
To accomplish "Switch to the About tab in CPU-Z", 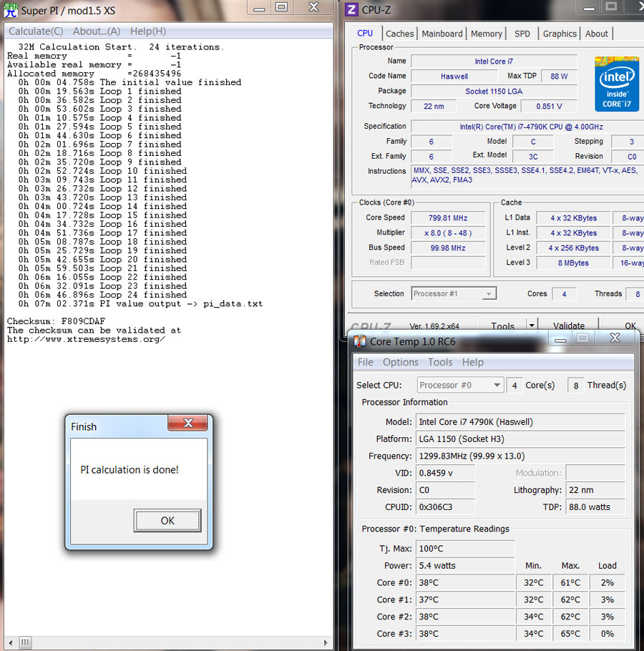I will pos(597,34).
